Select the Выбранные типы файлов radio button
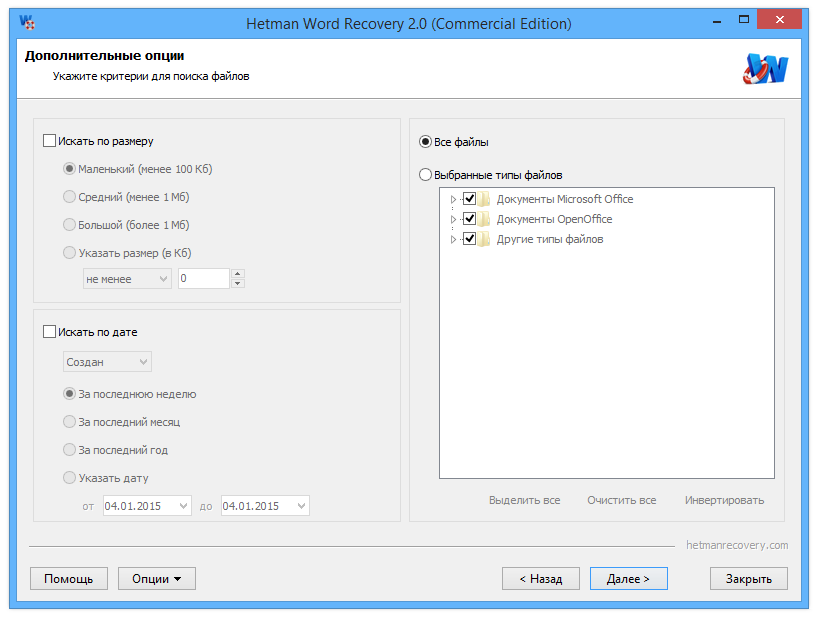This screenshot has width=821, height=623. click(x=425, y=175)
